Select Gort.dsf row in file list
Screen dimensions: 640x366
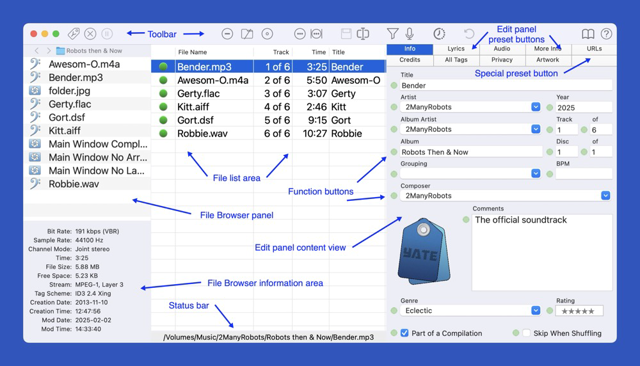(x=268, y=120)
